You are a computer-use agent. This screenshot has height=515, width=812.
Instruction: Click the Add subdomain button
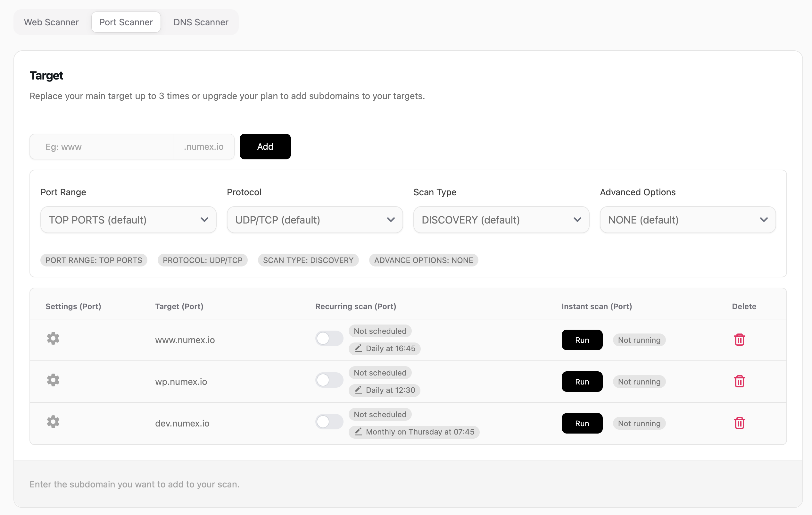265,147
